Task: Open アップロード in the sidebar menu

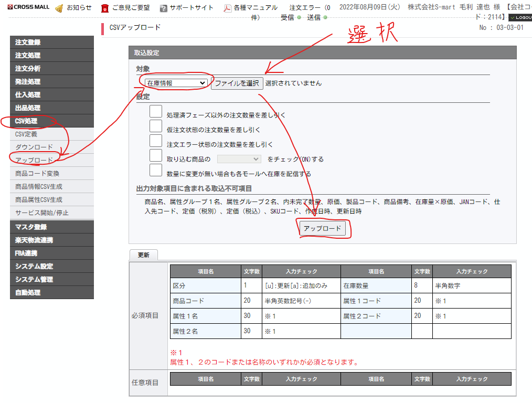Action: click(x=34, y=160)
